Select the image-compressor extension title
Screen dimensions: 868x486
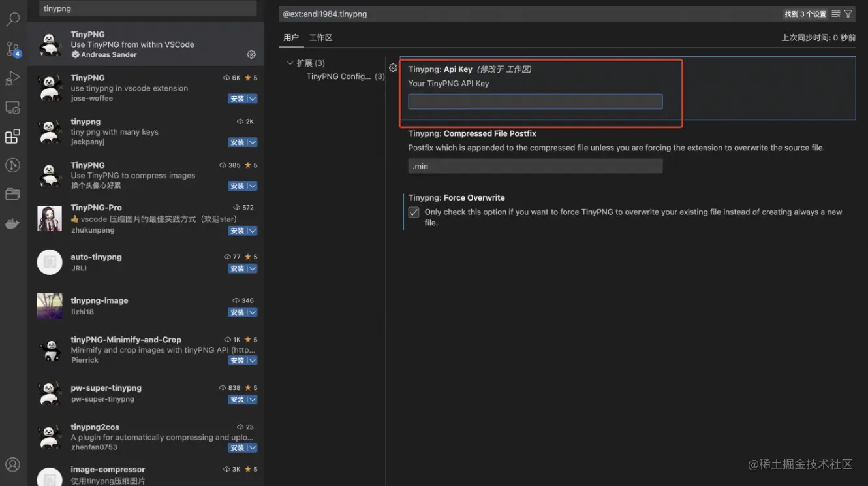(x=108, y=469)
